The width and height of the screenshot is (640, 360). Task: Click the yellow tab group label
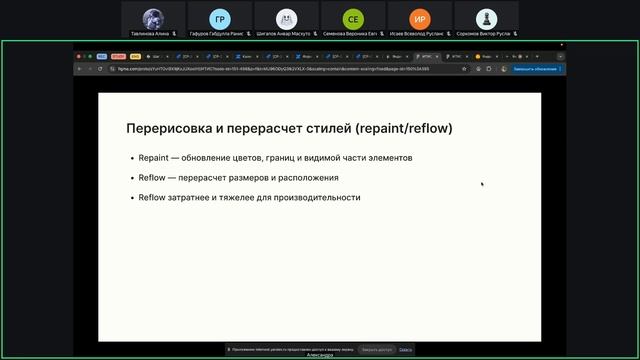coord(135,56)
